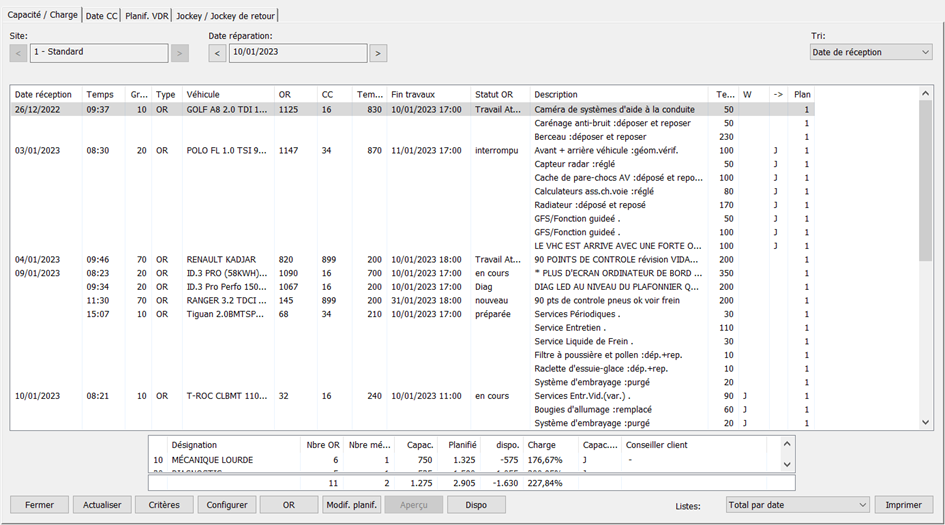Click the main list vertical scrollbar thumb

925,180
